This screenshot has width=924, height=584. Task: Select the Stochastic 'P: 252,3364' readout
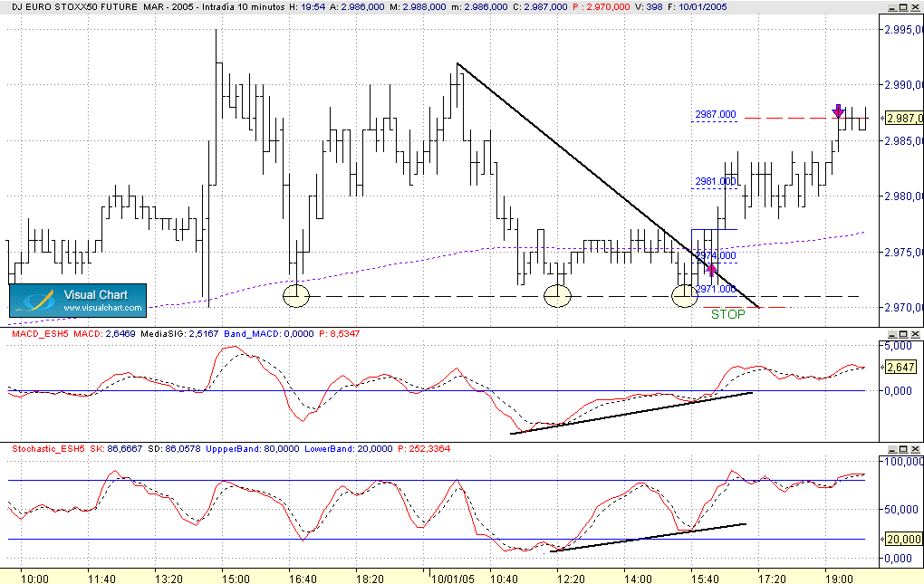coord(424,448)
